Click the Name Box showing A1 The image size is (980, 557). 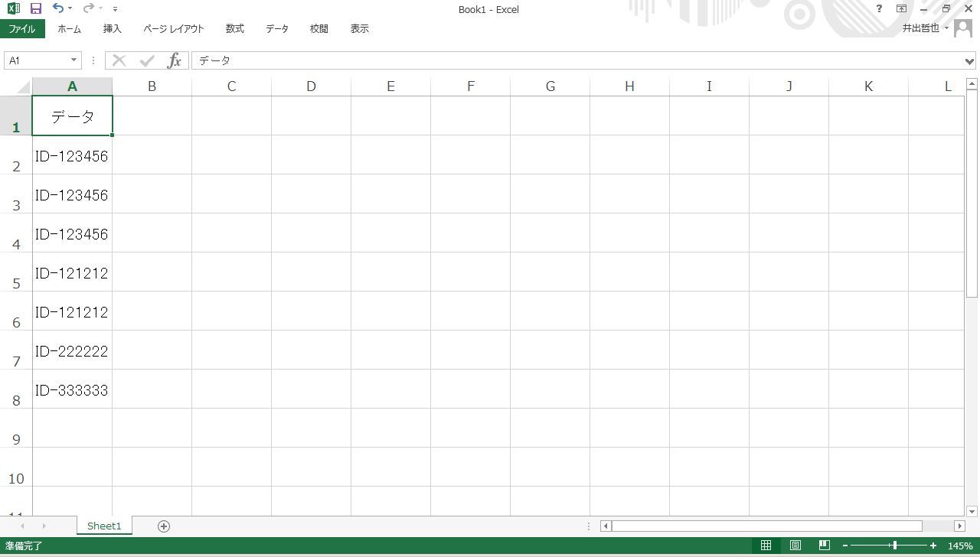(37, 60)
